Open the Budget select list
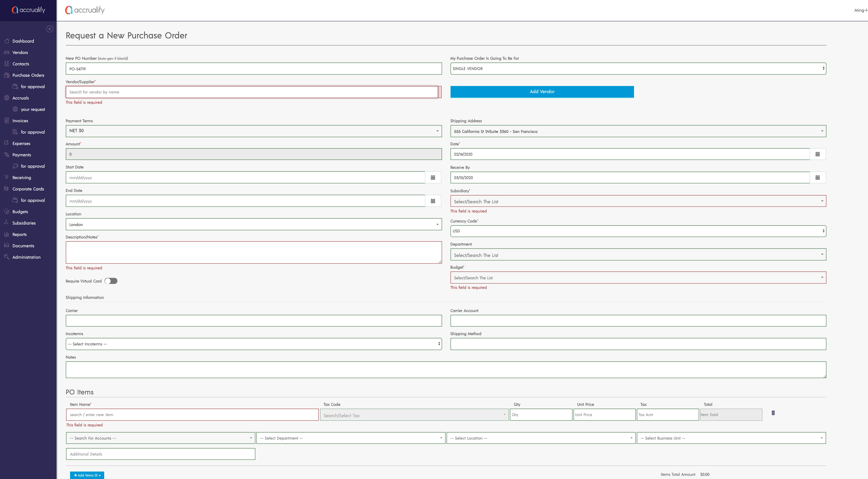 pos(638,278)
